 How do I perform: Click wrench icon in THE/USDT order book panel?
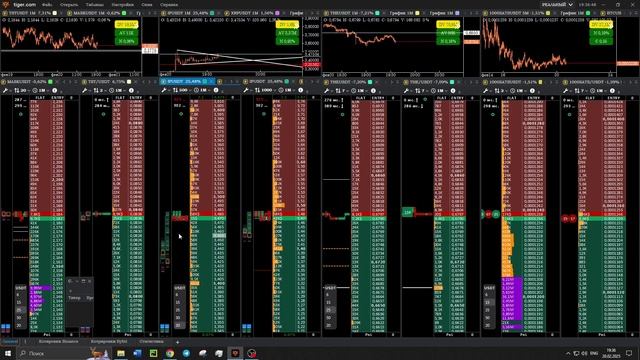406,91
